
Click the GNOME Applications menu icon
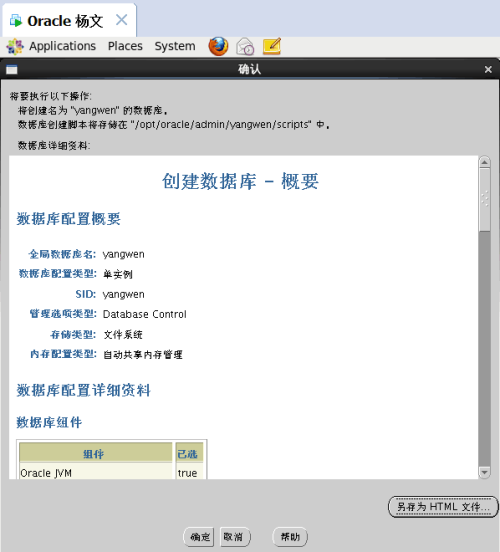click(x=15, y=46)
